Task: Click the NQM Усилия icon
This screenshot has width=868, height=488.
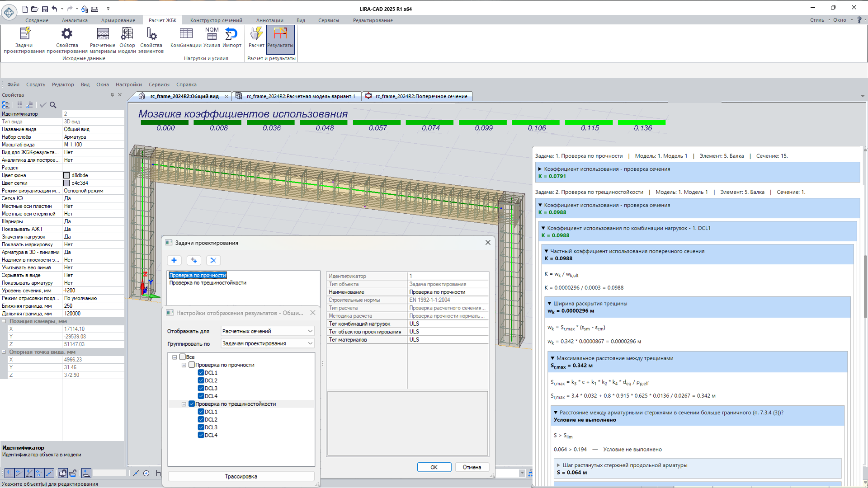Action: pos(212,34)
